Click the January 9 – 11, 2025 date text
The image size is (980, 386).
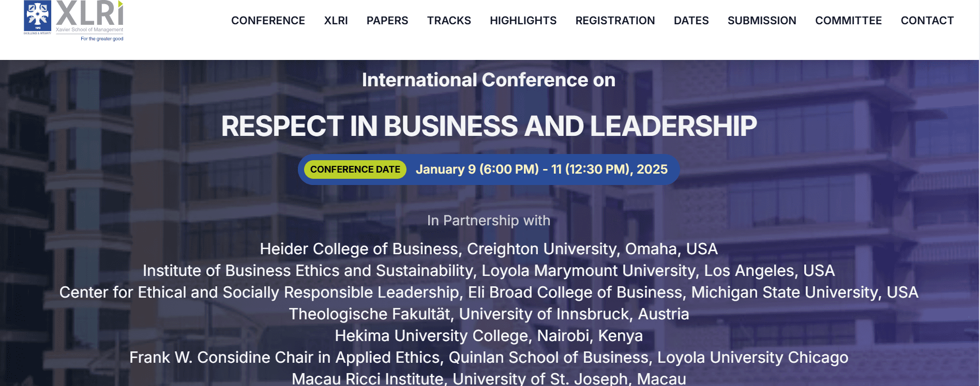click(541, 169)
